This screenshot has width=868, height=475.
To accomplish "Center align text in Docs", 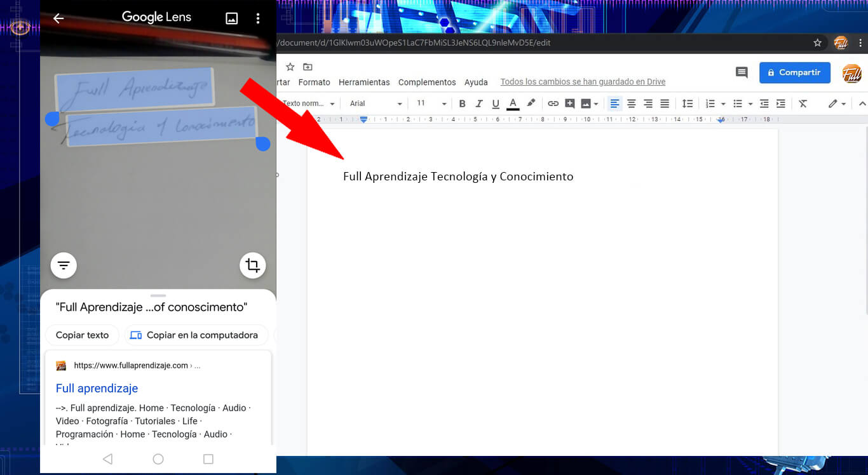I will (x=632, y=104).
